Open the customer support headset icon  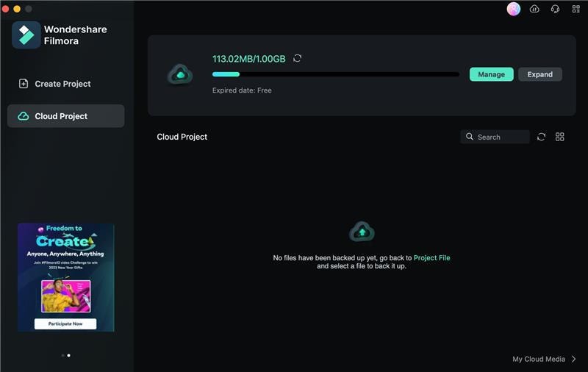556,9
